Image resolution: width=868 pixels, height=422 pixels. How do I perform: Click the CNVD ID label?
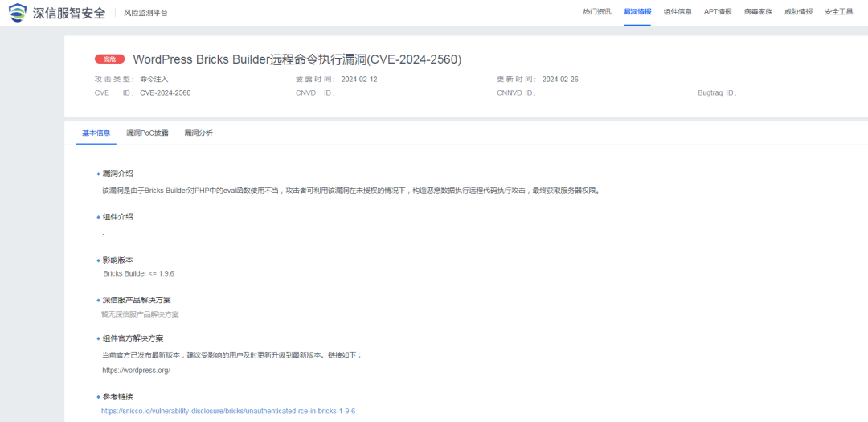coord(316,93)
